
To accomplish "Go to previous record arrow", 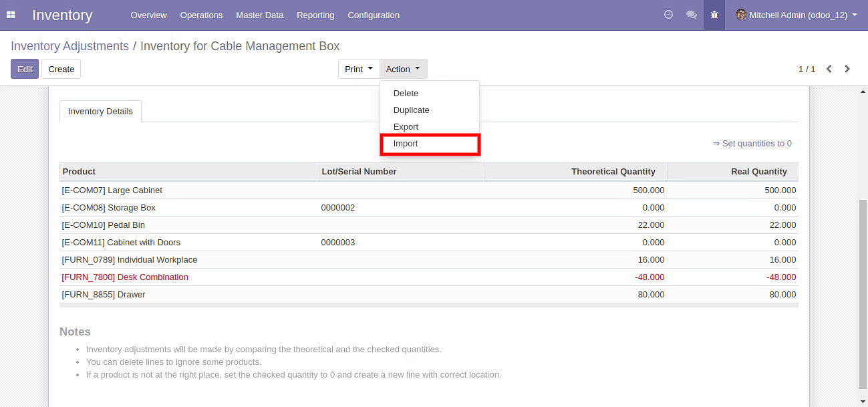I will (x=829, y=69).
